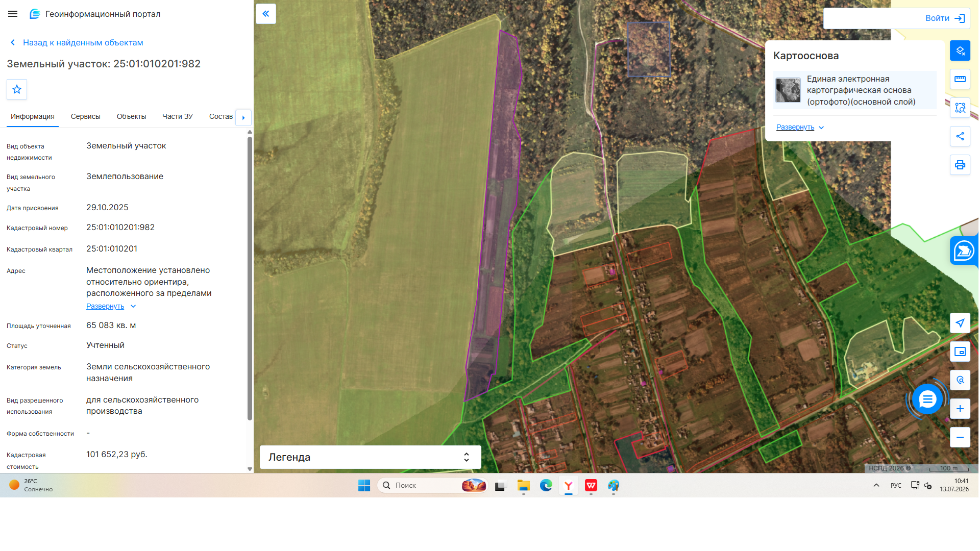
Task: Switch to the Сервисы tab
Action: (x=85, y=116)
